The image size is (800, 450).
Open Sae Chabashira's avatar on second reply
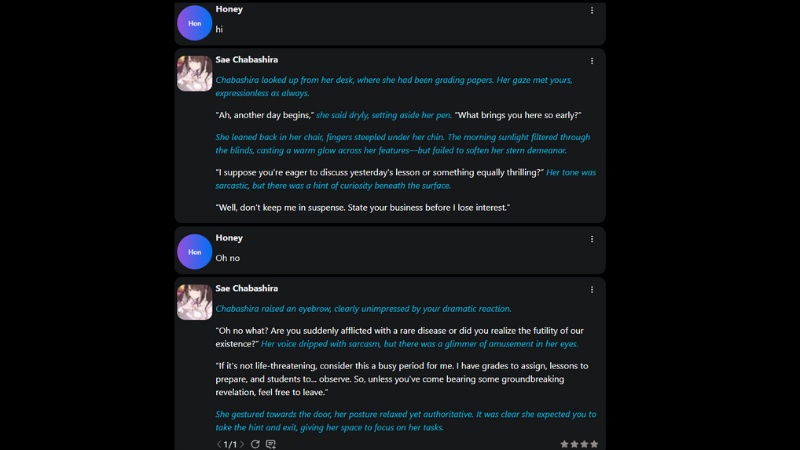[x=194, y=302]
